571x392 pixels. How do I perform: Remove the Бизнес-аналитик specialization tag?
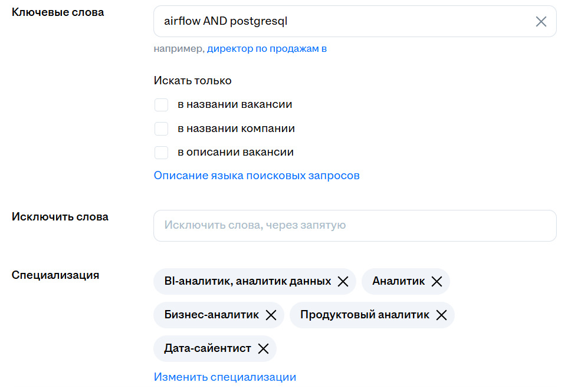(x=271, y=315)
